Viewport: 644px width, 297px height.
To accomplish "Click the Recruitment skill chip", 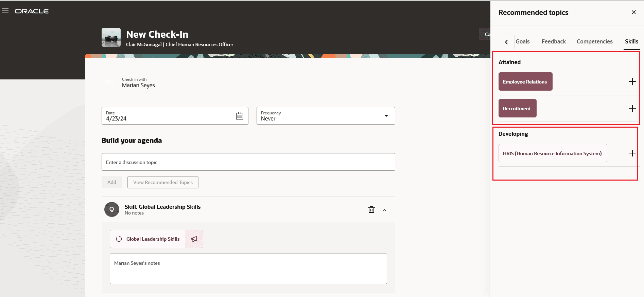I will [518, 108].
